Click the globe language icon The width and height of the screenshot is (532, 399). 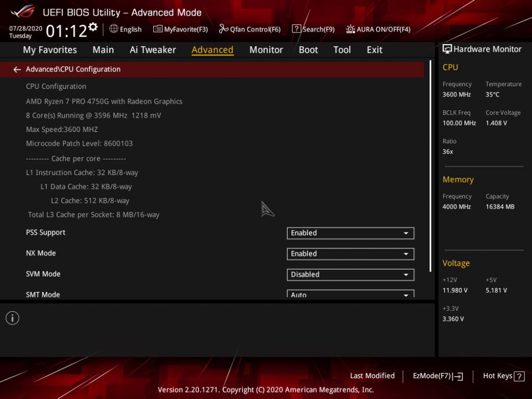tap(114, 29)
